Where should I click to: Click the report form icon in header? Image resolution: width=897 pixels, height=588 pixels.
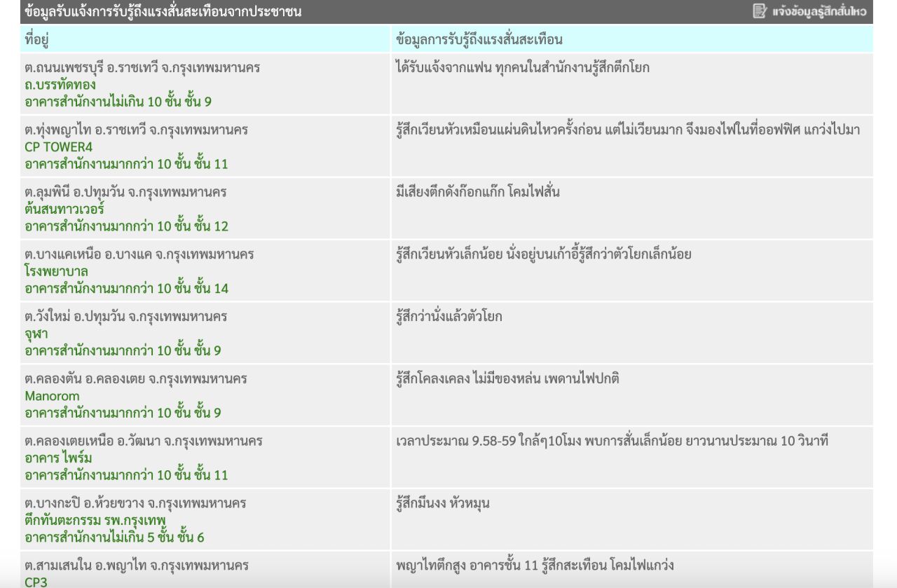point(760,11)
